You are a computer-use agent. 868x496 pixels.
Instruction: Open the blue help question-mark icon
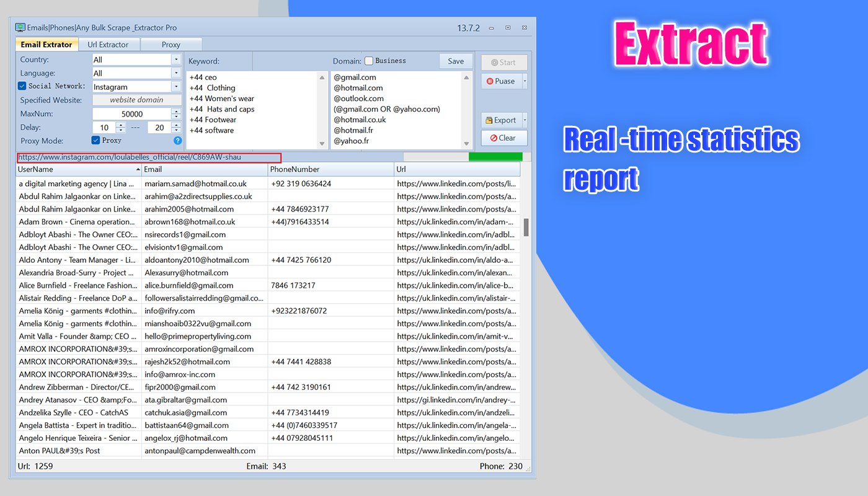(178, 141)
